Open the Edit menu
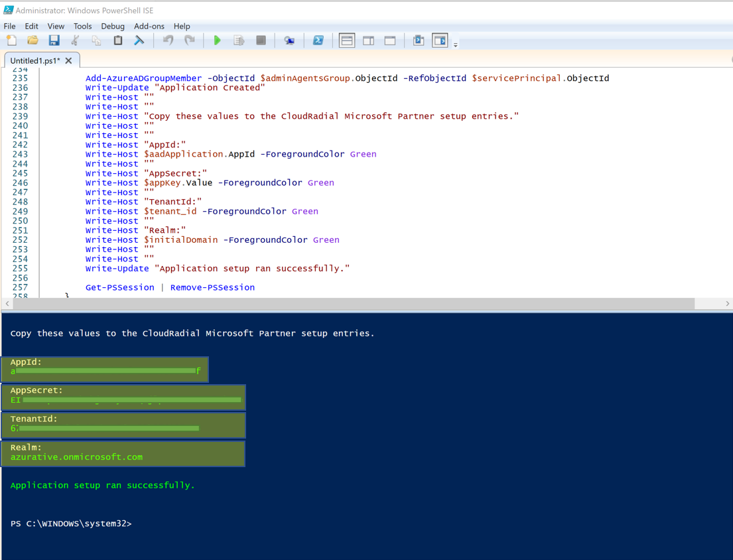Screen dimensions: 733x560 click(31, 26)
